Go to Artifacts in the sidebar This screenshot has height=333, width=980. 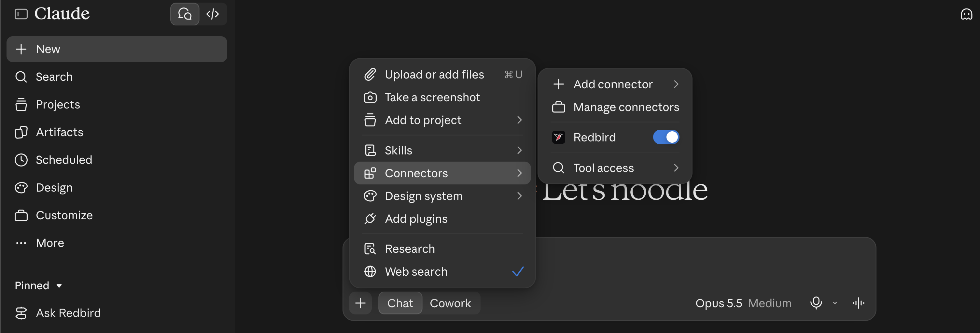pos(117,132)
